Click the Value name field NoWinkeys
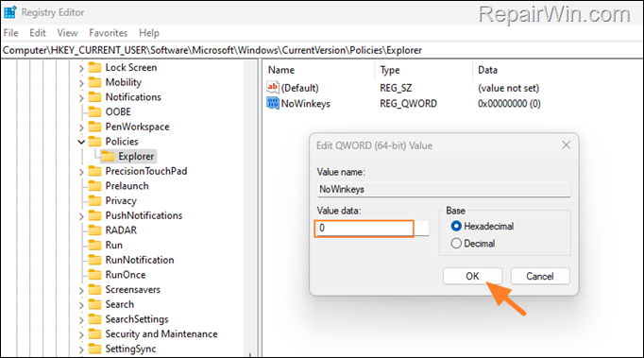 click(x=444, y=189)
